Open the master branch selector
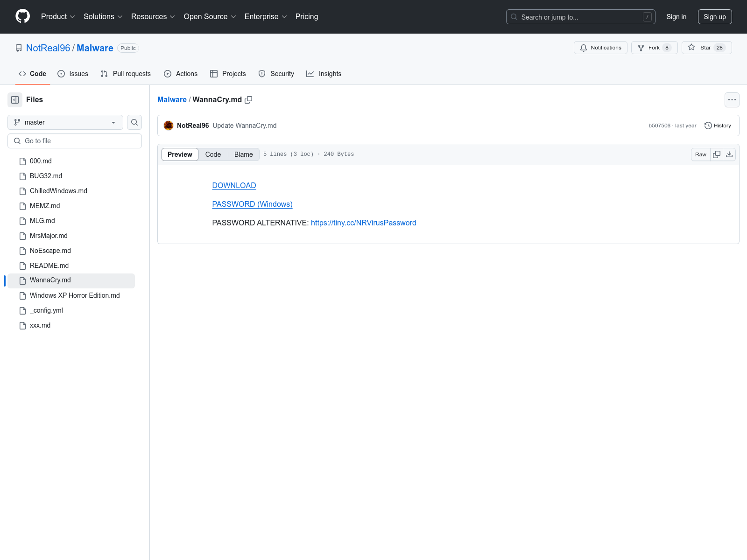The height and width of the screenshot is (560, 747). pos(65,122)
